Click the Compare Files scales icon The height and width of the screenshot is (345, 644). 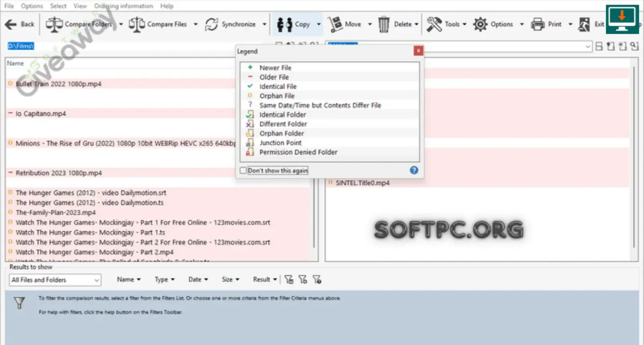(136, 24)
